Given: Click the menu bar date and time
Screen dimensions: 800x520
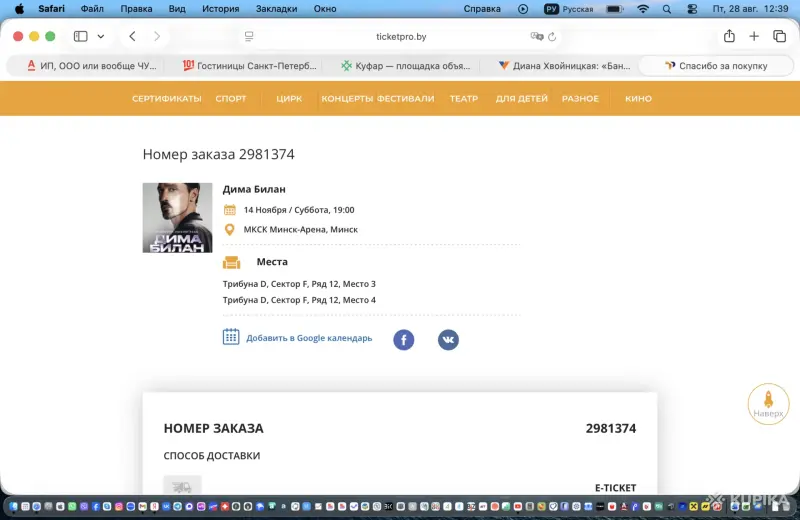Looking at the screenshot, I should (x=750, y=9).
